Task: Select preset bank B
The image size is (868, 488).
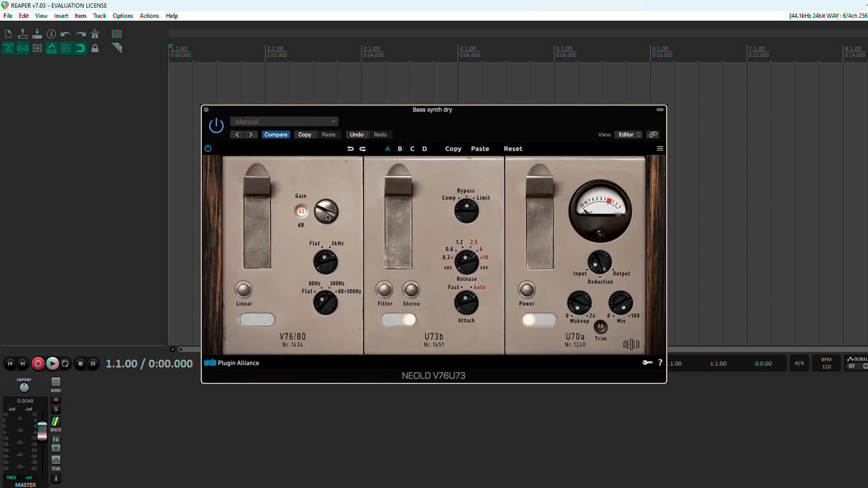Action: point(400,149)
